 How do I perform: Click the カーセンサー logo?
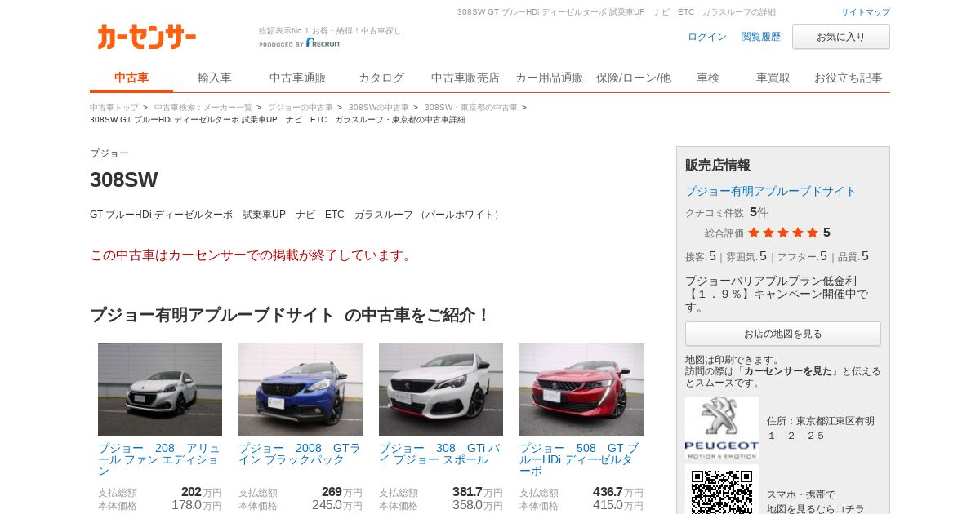(147, 37)
